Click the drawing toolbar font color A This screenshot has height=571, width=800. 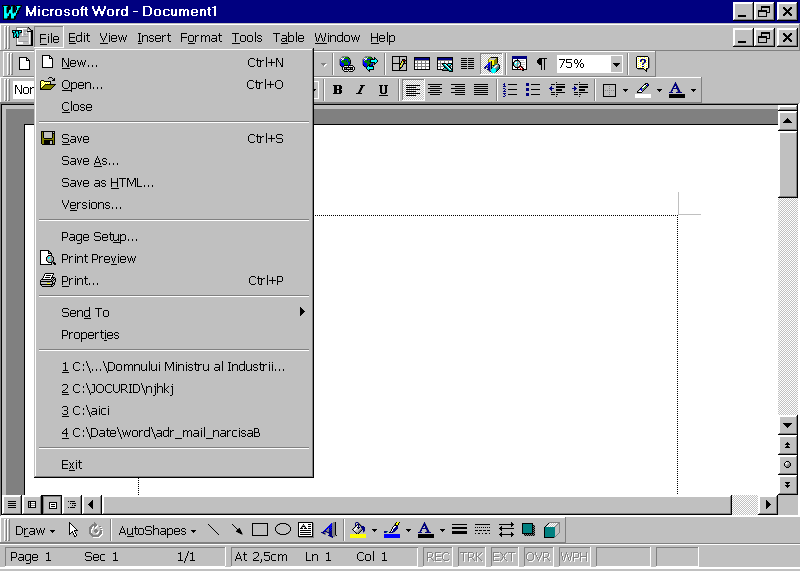click(426, 530)
